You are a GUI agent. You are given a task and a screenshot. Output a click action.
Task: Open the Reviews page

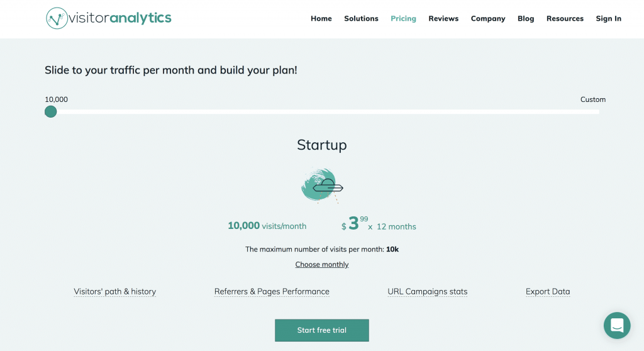(x=443, y=19)
